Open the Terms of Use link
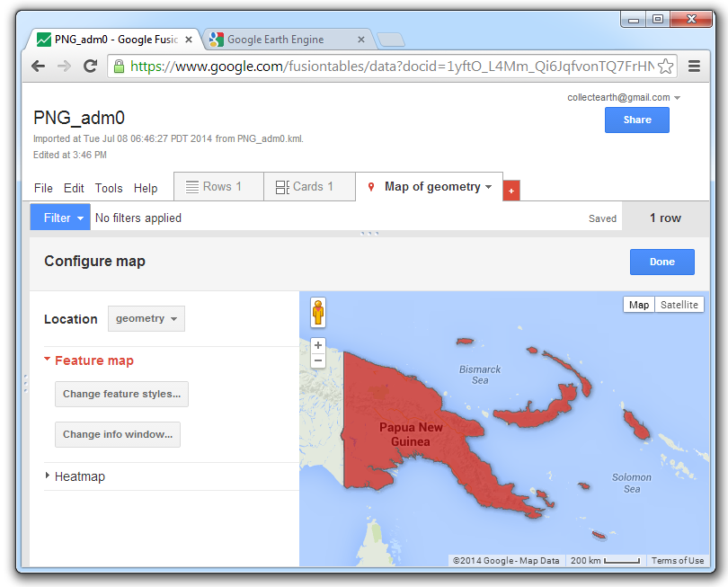This screenshot has width=728, height=587. click(678, 561)
